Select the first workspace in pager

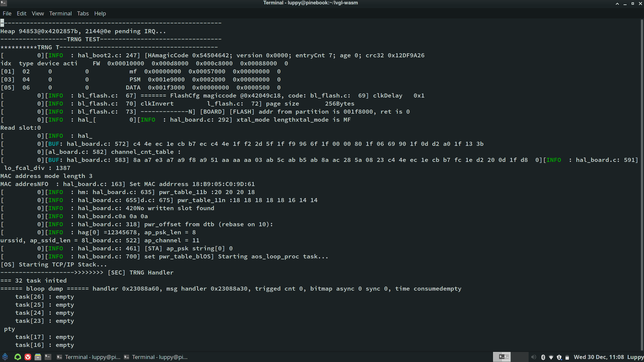point(502,357)
